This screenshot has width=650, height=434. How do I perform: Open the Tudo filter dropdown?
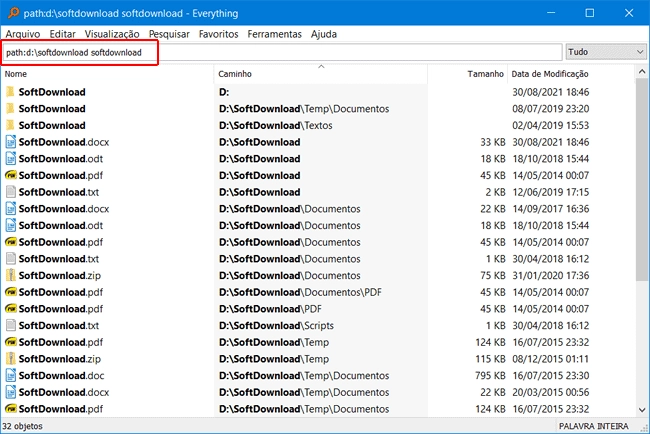click(x=605, y=51)
